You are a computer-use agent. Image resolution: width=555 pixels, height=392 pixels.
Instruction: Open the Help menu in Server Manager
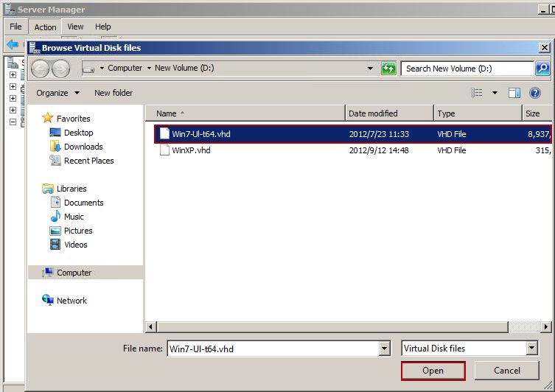coord(103,27)
